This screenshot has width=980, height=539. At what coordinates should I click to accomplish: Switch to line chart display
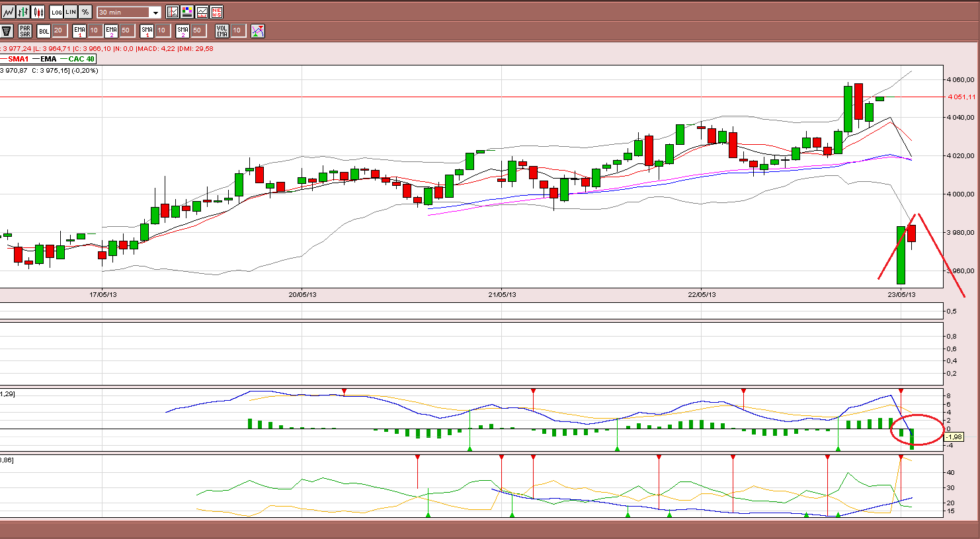[9, 12]
